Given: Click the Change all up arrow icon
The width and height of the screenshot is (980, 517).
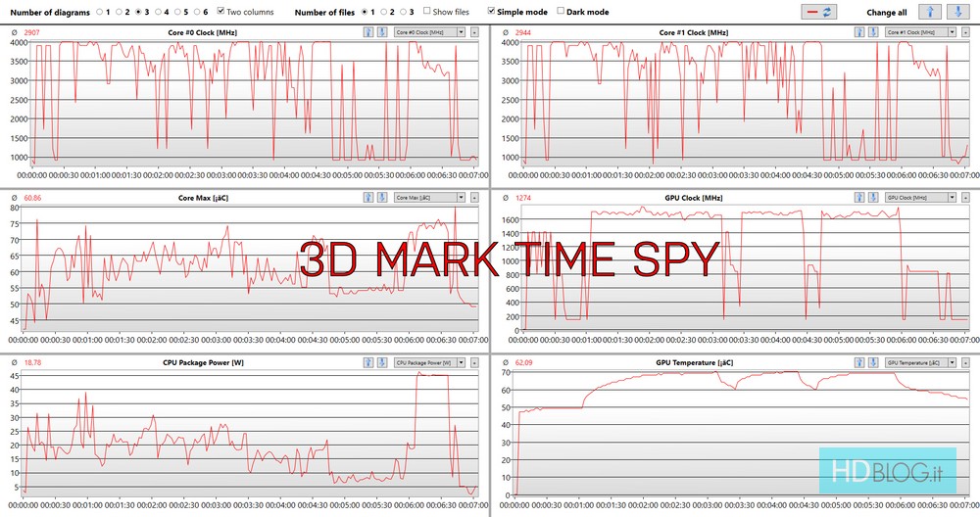Looking at the screenshot, I should 931,12.
